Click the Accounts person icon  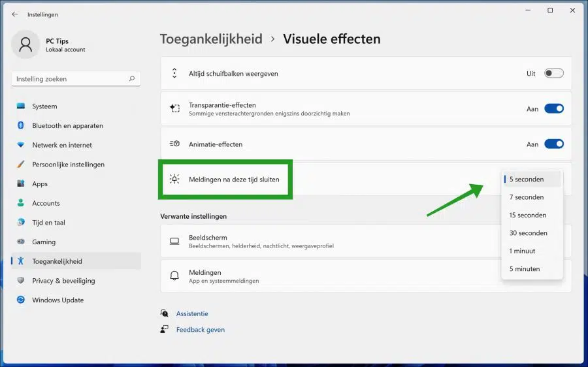tap(21, 203)
